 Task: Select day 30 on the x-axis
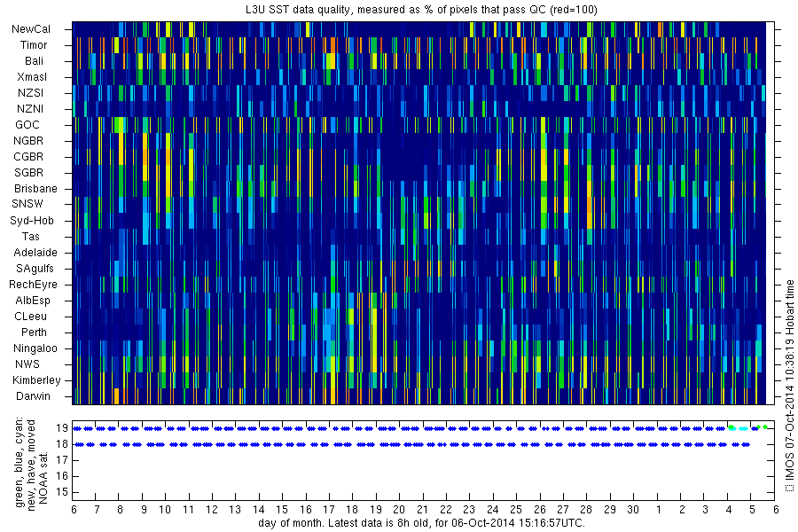633,509
